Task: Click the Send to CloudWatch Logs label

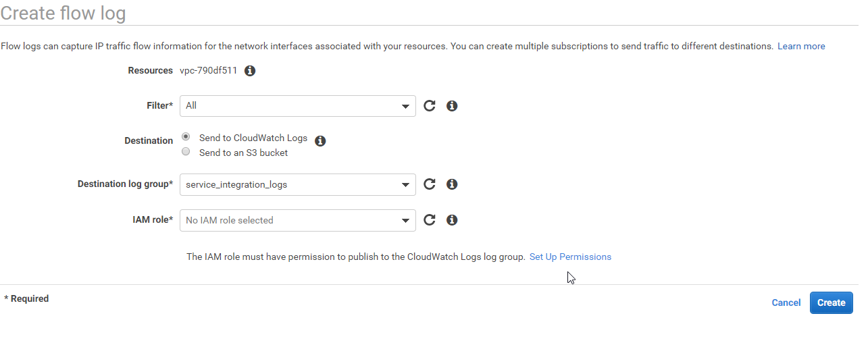Action: click(253, 138)
